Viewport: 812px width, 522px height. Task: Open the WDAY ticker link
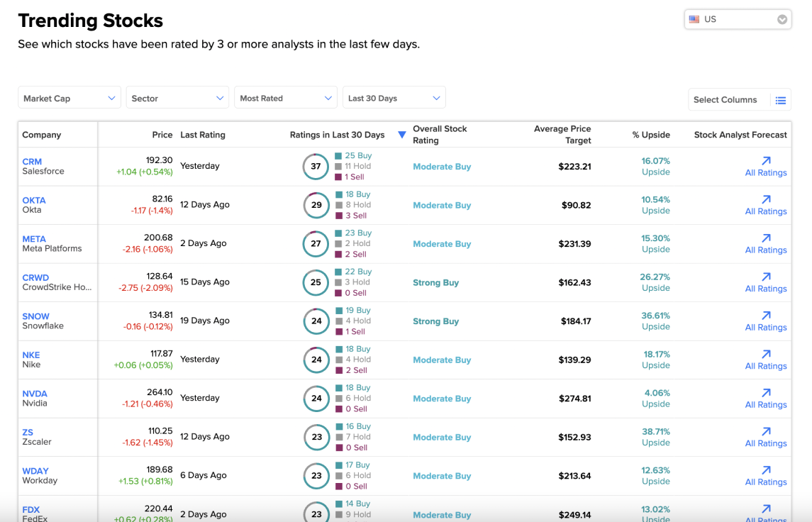click(35, 471)
